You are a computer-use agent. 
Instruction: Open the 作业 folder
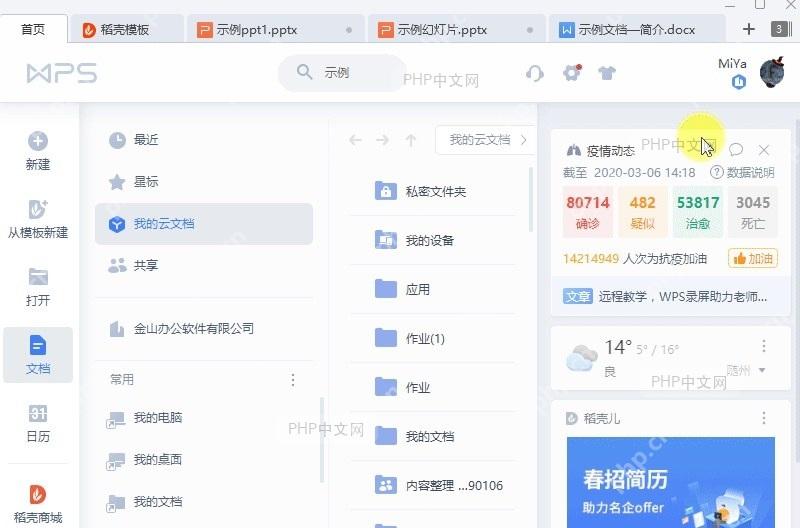click(432, 387)
